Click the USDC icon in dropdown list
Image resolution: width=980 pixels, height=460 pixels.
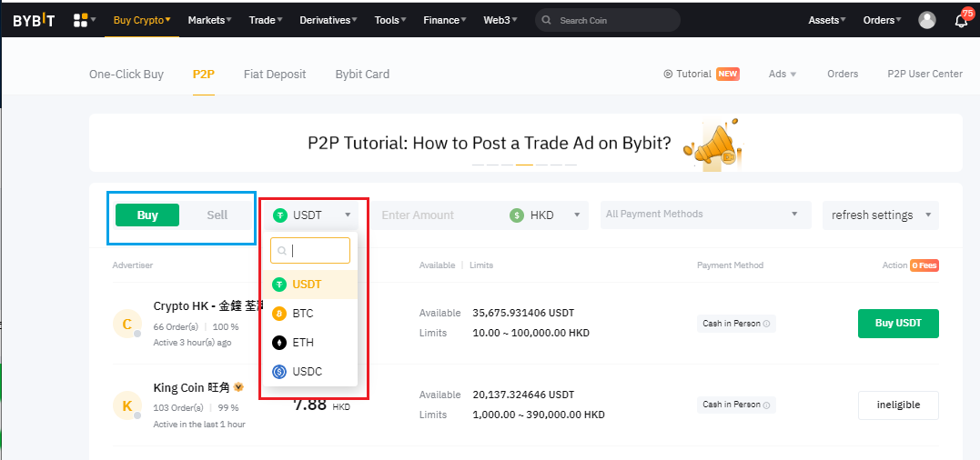pos(279,372)
